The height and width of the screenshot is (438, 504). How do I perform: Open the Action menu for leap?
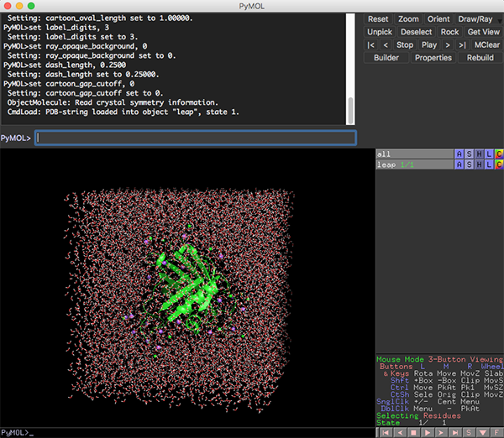459,165
